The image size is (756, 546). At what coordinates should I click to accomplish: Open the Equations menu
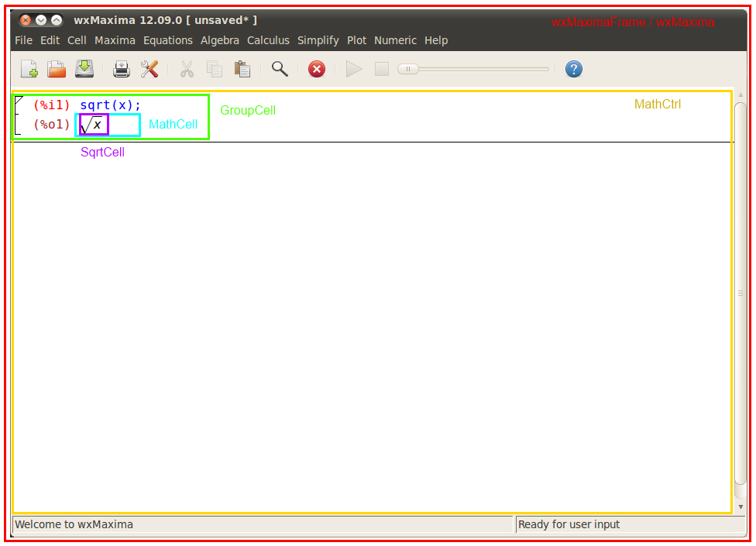(167, 40)
